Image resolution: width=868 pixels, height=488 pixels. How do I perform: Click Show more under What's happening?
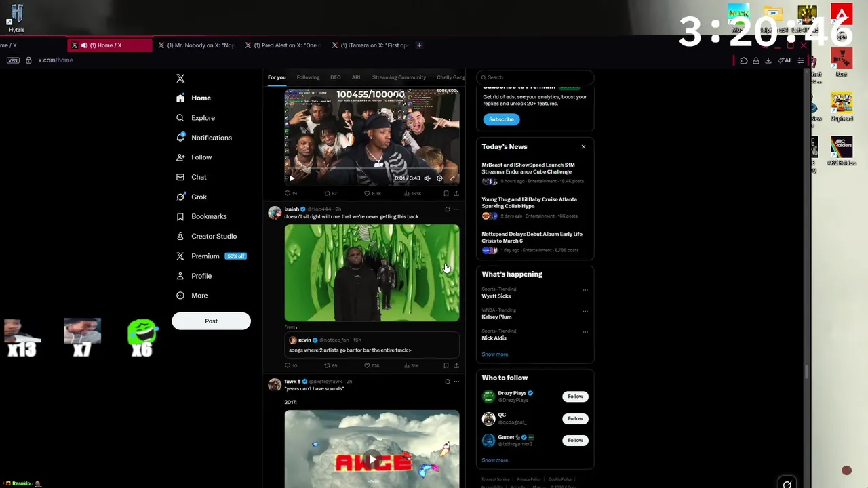click(x=494, y=354)
